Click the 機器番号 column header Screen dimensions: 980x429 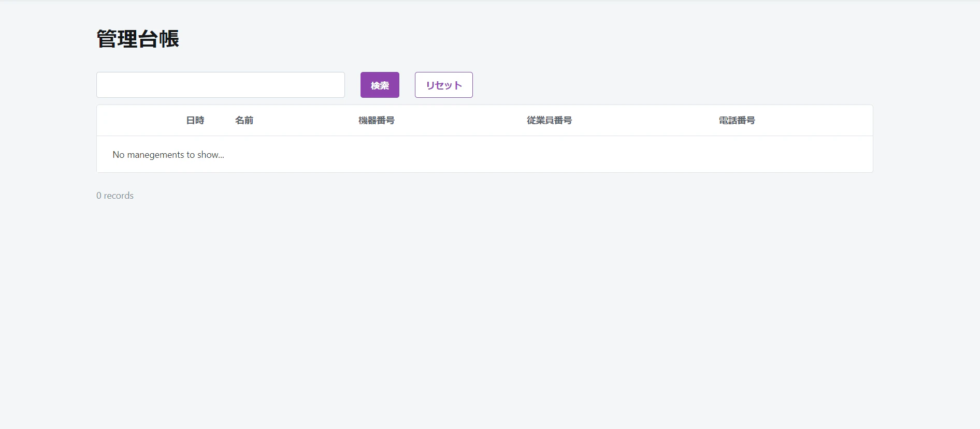tap(377, 121)
